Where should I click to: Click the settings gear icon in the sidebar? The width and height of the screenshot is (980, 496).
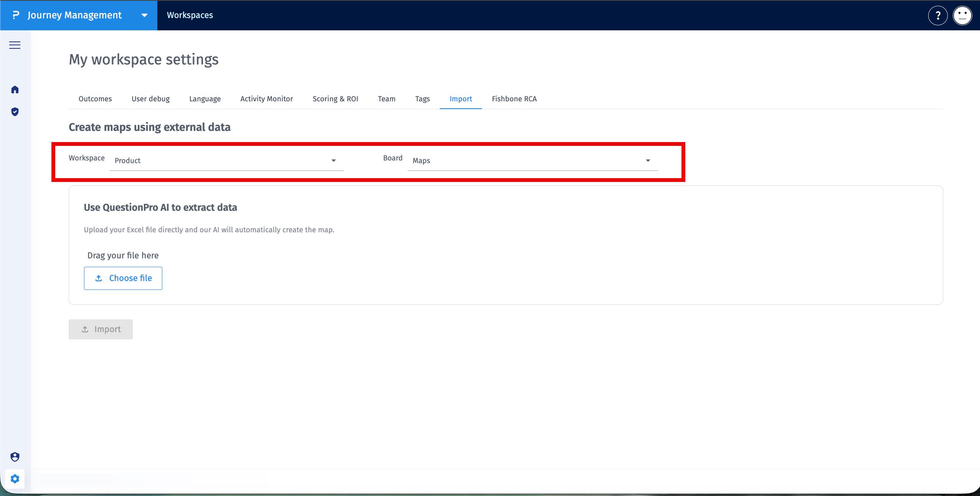[x=15, y=479]
